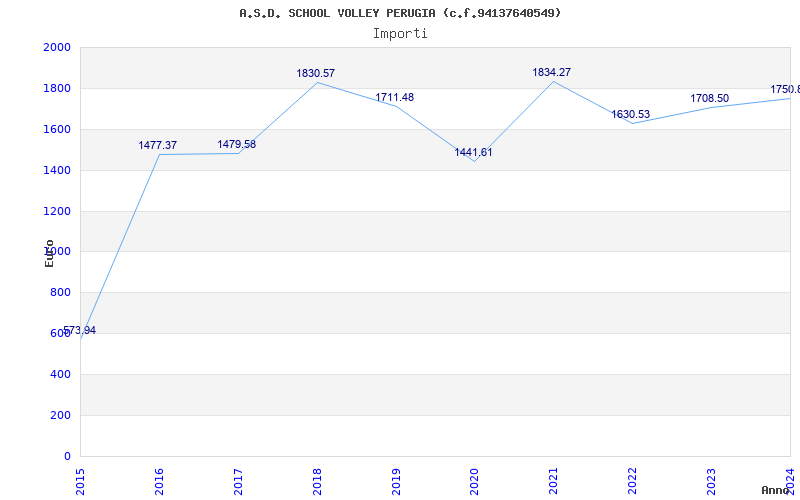The image size is (800, 500).
Task: Click the y-axis value 1200
Action: click(57, 211)
